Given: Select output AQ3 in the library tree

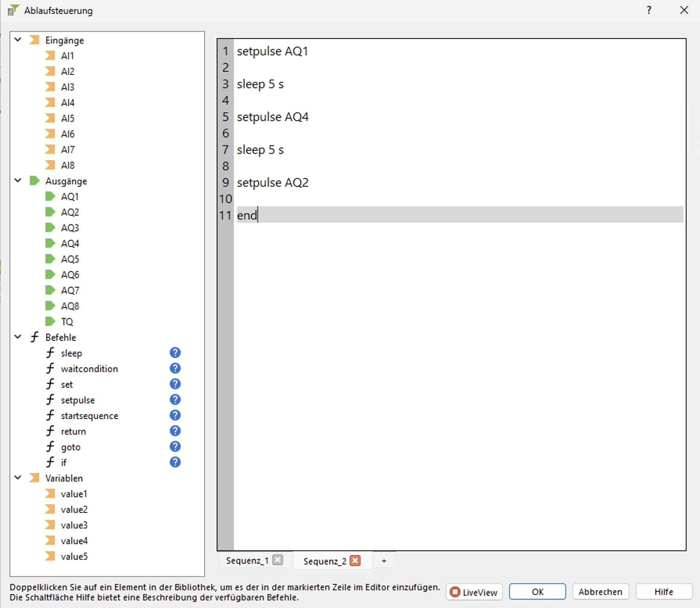Looking at the screenshot, I should point(70,228).
